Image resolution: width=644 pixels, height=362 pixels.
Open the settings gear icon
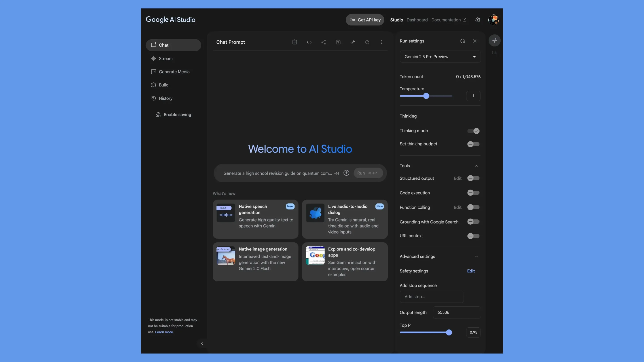click(x=477, y=20)
